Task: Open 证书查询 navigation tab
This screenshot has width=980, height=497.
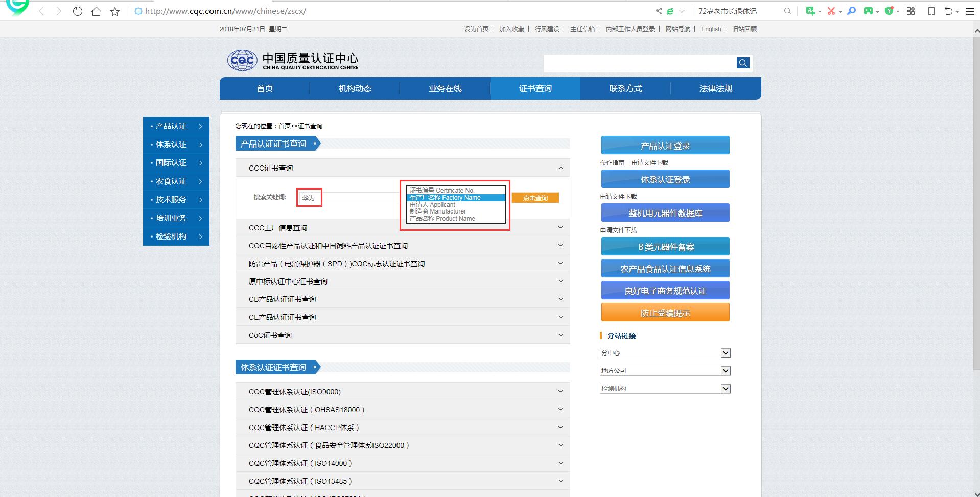Action: click(x=535, y=88)
